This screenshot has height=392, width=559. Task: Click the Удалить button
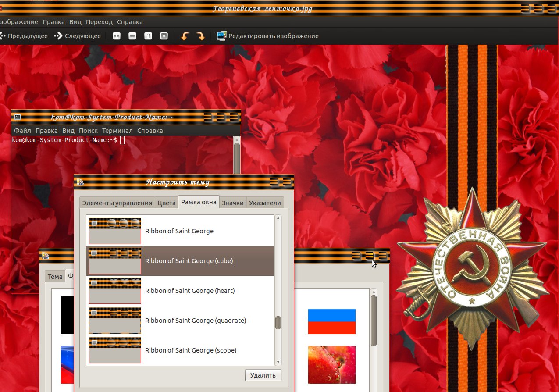(263, 375)
